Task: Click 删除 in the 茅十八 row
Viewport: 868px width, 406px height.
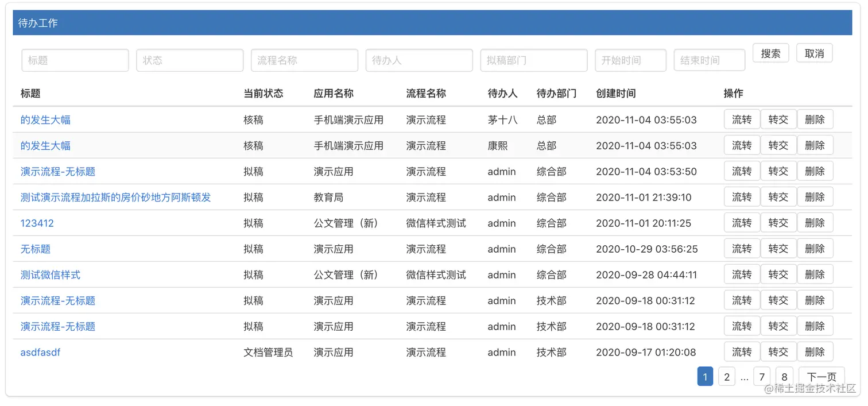Action: [x=815, y=119]
